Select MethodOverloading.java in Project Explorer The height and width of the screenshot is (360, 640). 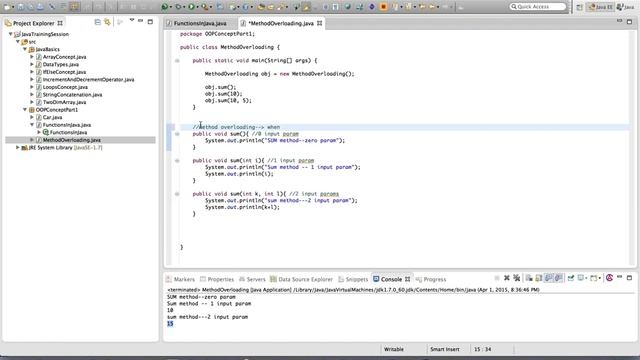[72, 140]
